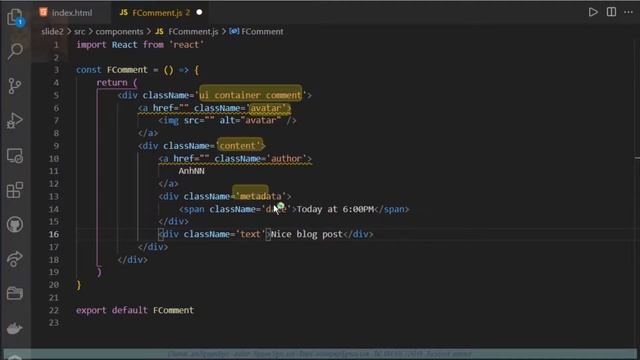Open the Explorer view in activity bar
Image resolution: width=640 pixels, height=360 pixels.
pos(15,17)
